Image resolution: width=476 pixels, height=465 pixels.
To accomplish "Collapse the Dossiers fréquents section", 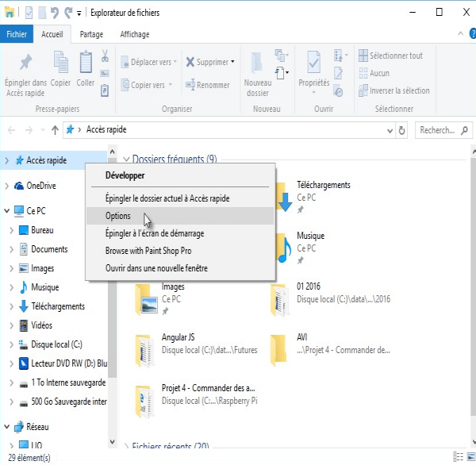I will 126,159.
